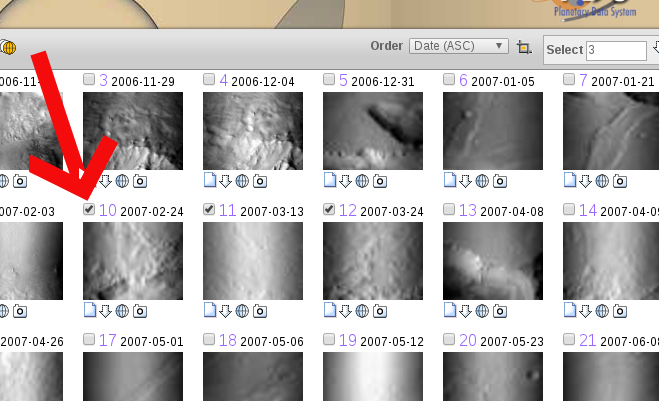
Task: Check the checkbox for image 4
Action: [x=209, y=79]
